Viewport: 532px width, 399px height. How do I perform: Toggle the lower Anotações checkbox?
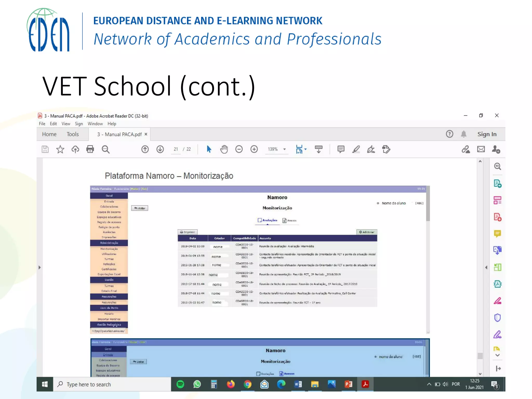(x=258, y=374)
